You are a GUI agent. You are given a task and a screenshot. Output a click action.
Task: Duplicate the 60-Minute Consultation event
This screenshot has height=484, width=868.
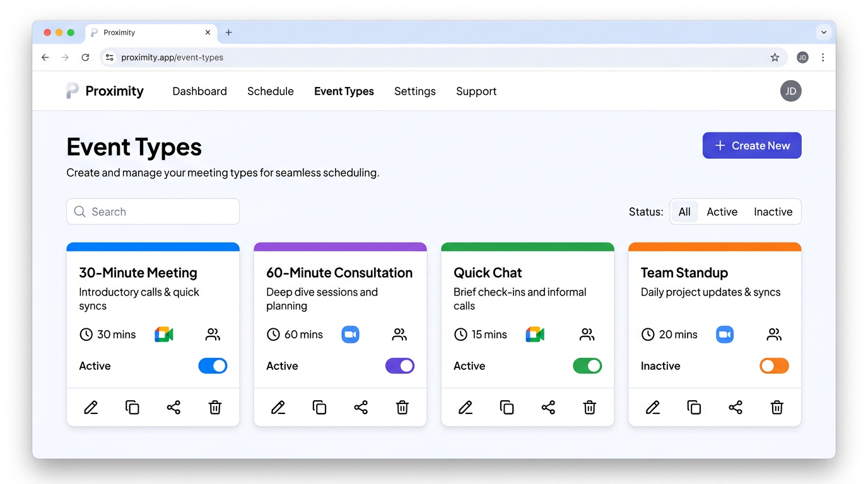319,407
